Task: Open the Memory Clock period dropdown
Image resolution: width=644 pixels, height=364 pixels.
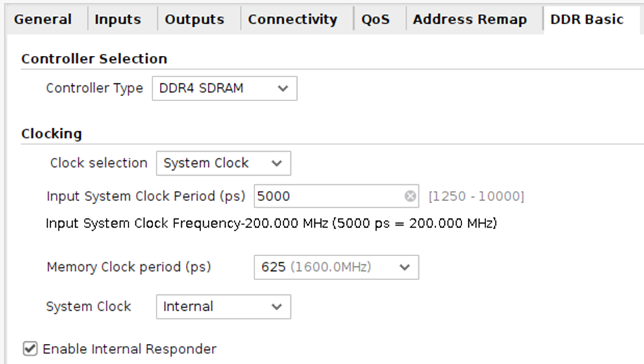Action: click(x=336, y=268)
